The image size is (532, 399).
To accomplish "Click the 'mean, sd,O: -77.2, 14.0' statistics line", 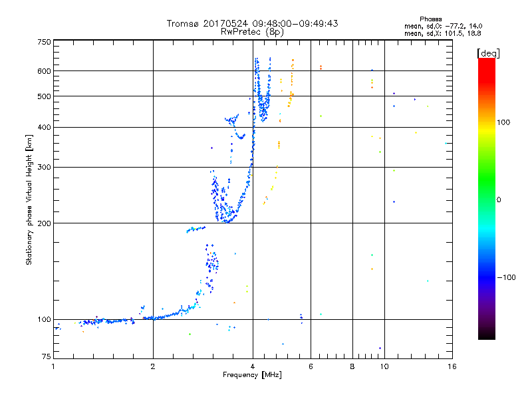I will pyautogui.click(x=443, y=26).
